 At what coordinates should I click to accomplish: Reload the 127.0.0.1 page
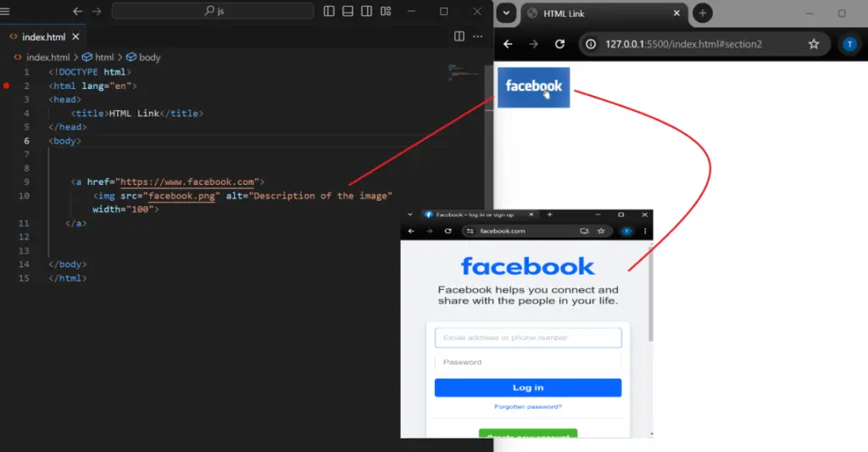tap(559, 44)
